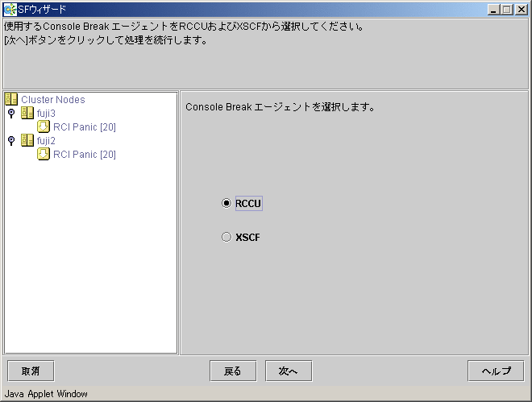
Task: Click the fuji2 node server icon
Action: [x=27, y=140]
